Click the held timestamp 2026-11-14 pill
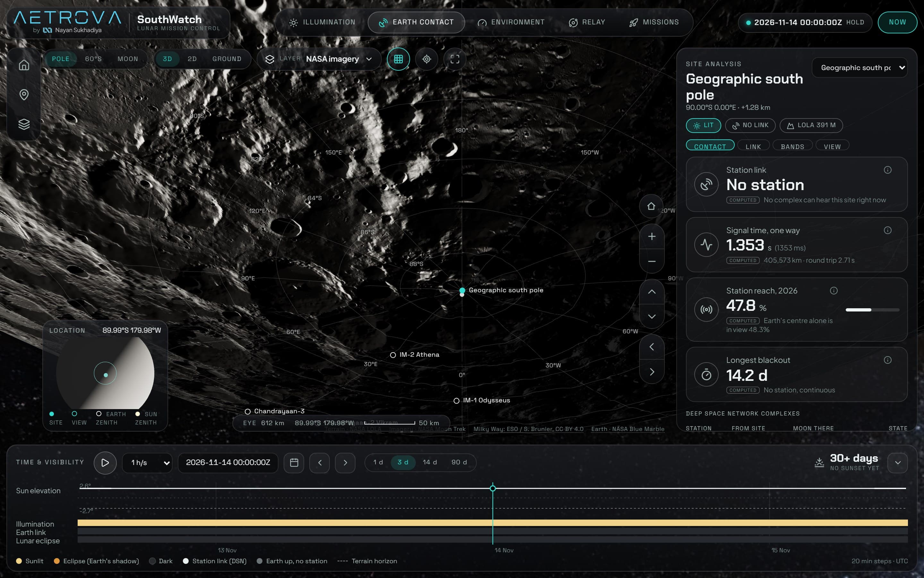This screenshot has height=578, width=924. pyautogui.click(x=805, y=22)
